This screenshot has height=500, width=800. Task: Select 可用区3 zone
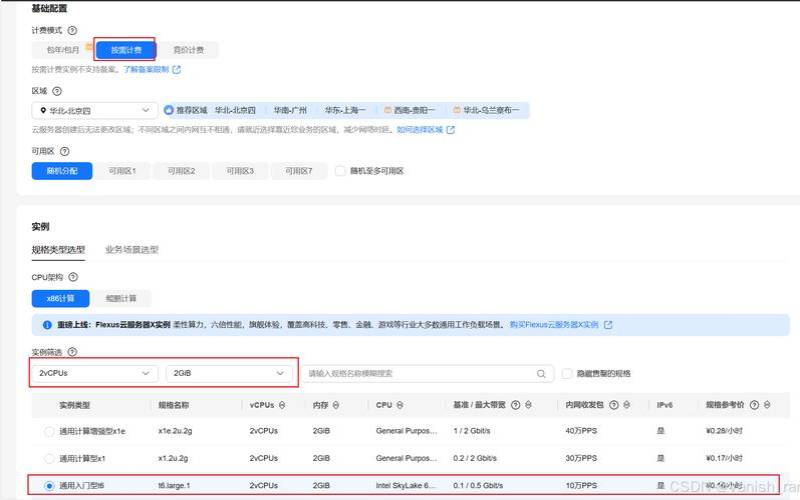click(x=240, y=171)
